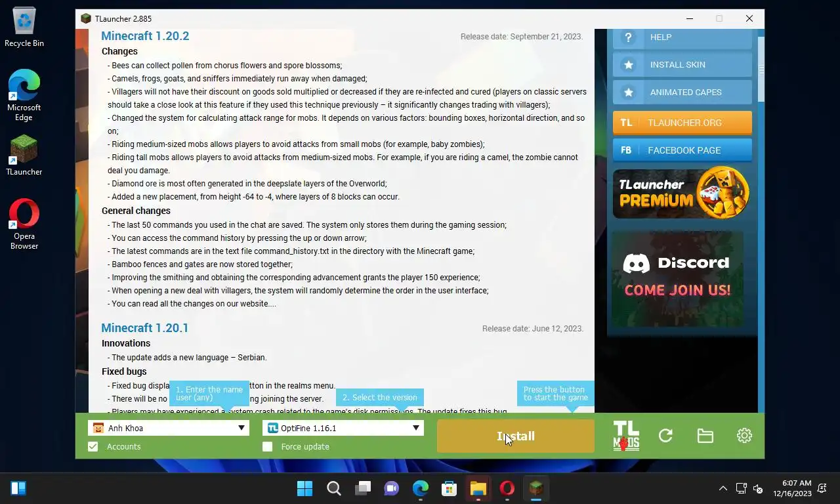Expand the Anh Khoa account dropdown
This screenshot has height=504, width=840.
tap(241, 429)
